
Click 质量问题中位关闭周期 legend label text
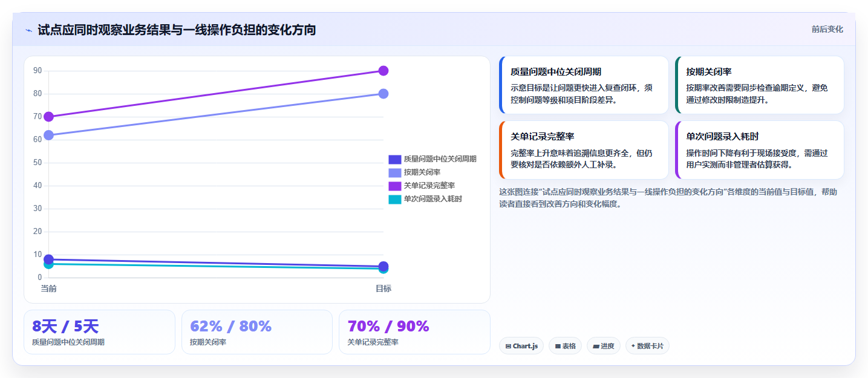(440, 159)
